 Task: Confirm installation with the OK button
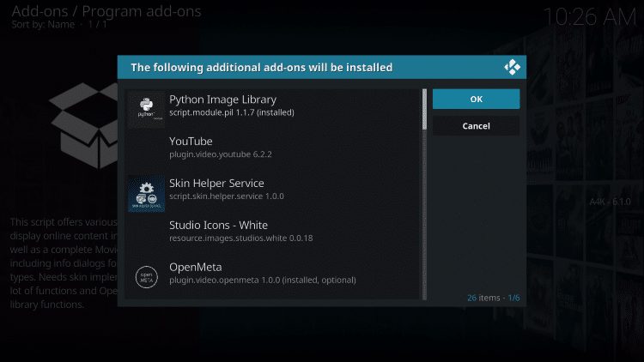(476, 99)
